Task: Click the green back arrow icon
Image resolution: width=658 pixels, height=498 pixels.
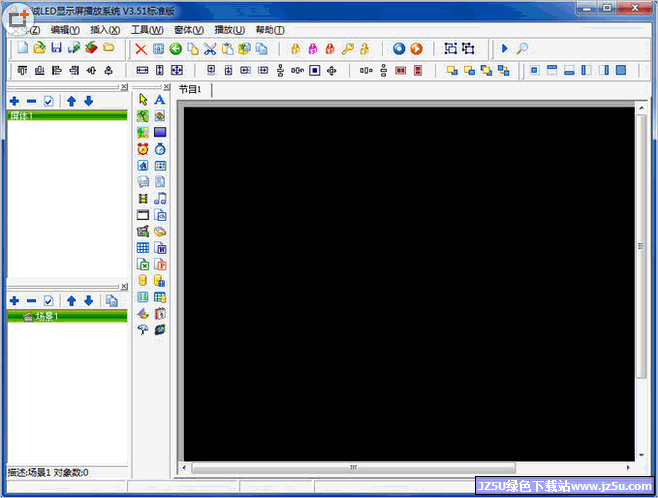Action: pos(176,49)
